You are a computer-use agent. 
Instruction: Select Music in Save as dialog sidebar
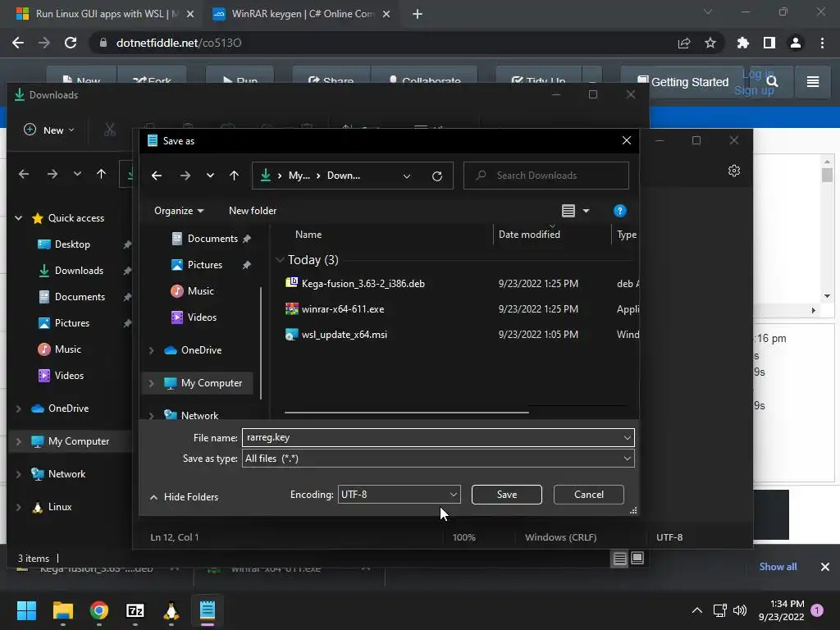coord(200,291)
